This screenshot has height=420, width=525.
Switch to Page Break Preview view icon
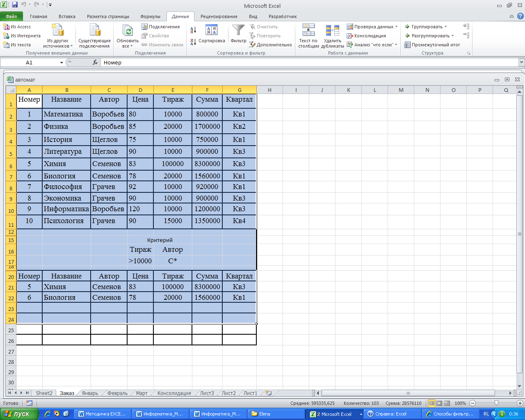click(447, 403)
